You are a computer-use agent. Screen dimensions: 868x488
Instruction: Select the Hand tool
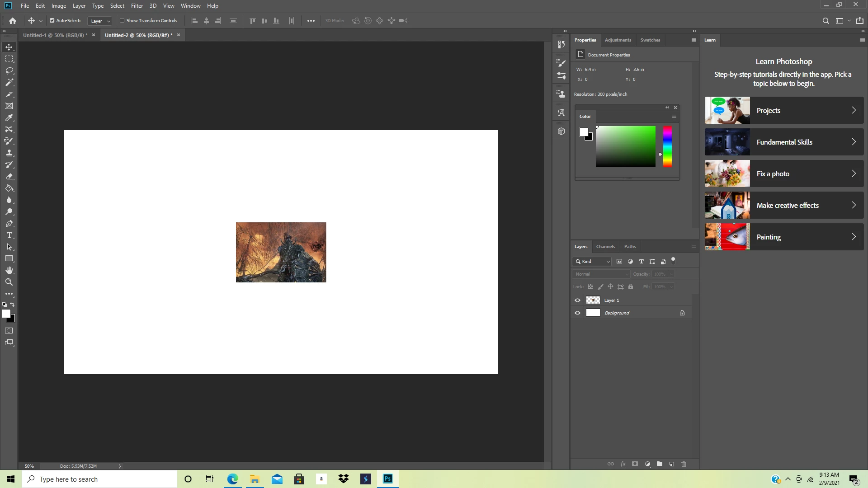[x=9, y=270]
